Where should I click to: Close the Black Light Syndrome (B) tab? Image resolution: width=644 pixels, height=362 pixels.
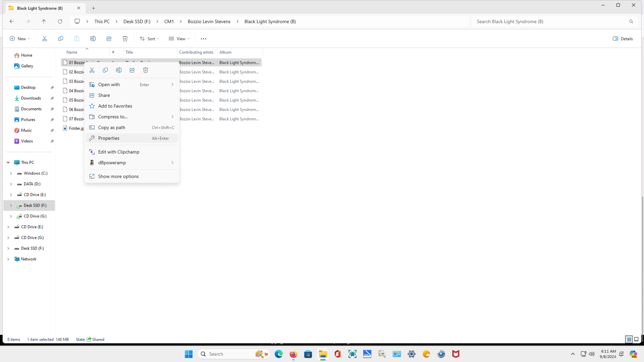79,8
